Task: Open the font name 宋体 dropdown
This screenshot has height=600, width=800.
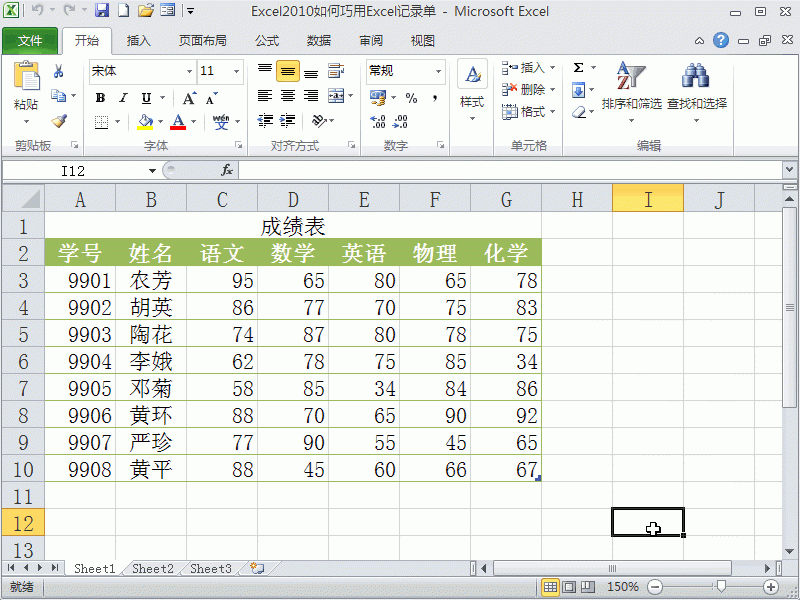Action: pyautogui.click(x=189, y=71)
